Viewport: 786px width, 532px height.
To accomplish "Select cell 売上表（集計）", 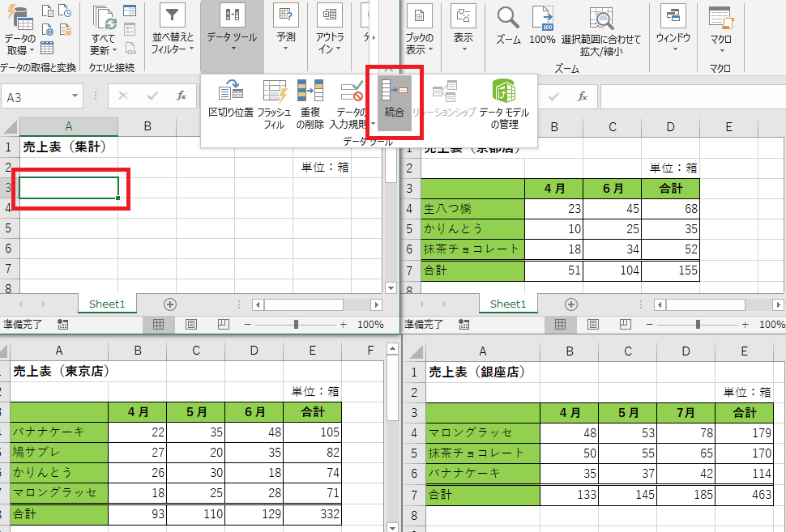I will [x=69, y=147].
